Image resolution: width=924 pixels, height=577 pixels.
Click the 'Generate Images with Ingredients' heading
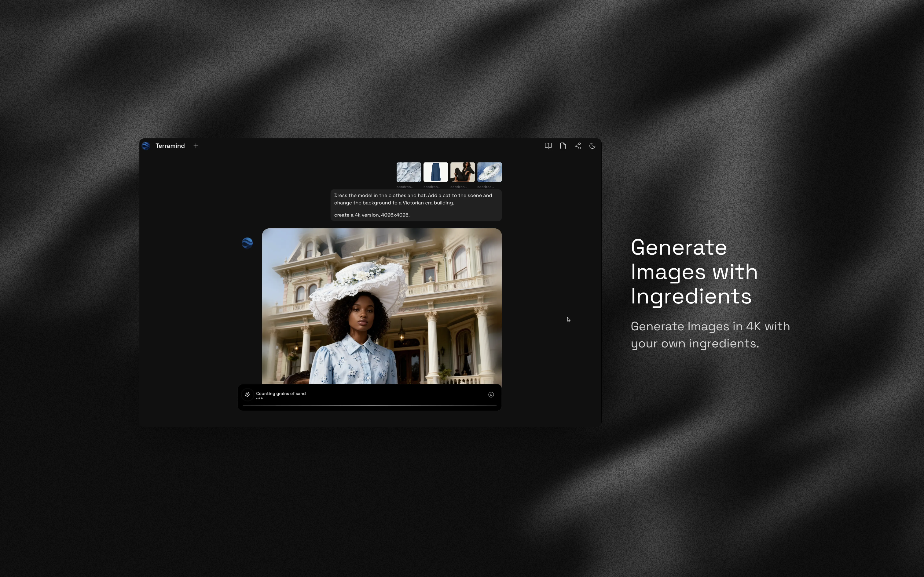pos(694,271)
